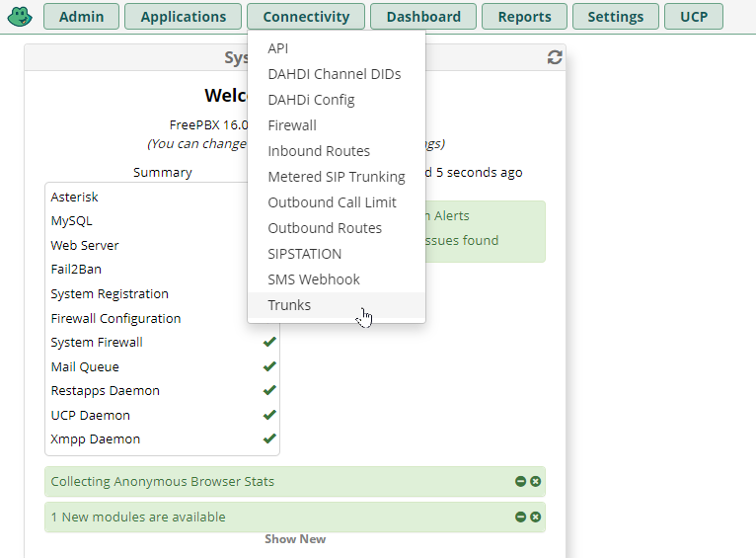
Task: Open the Settings menu
Action: pyautogui.click(x=615, y=17)
